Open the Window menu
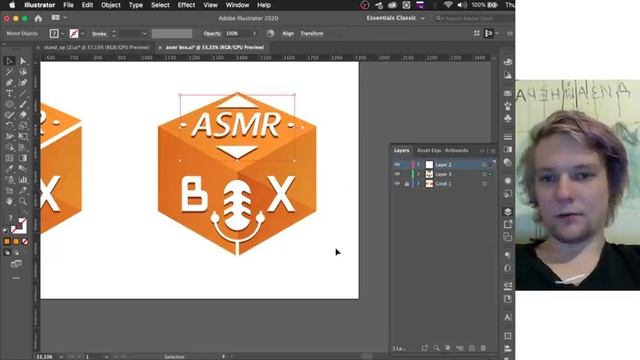 click(x=237, y=5)
